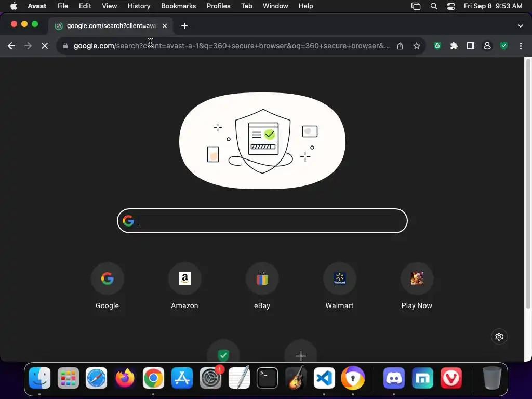Open the File menu

(x=62, y=6)
